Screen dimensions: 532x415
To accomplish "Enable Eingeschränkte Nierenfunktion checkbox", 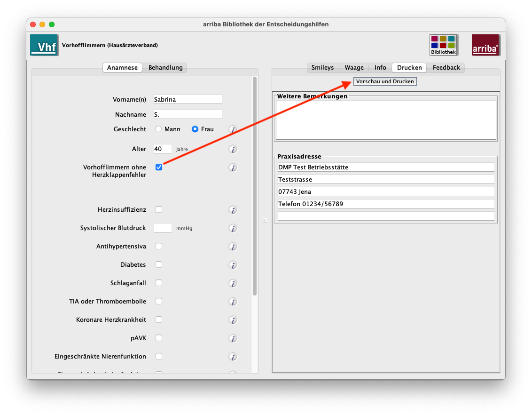I will pyautogui.click(x=159, y=356).
